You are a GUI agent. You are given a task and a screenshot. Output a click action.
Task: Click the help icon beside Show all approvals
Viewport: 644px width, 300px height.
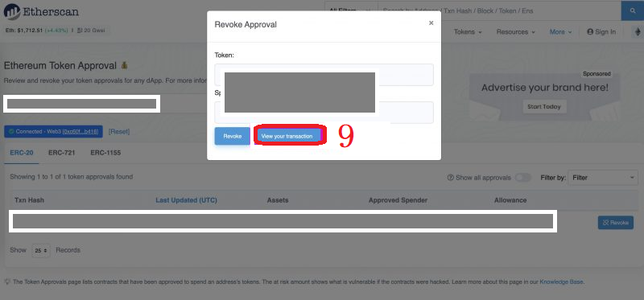pos(451,178)
